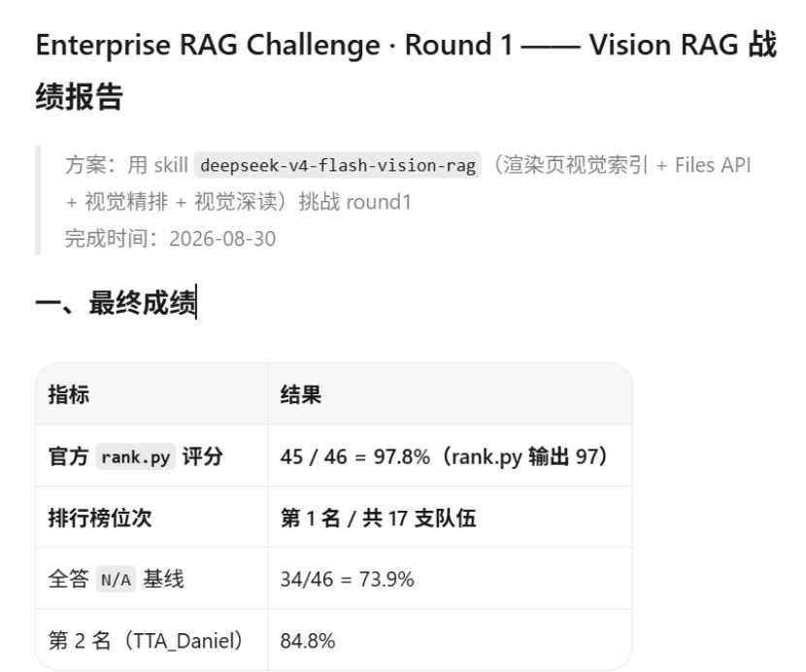Screen dimensions: 806x672
Task: Click the rank.py inline code label
Action: [136, 456]
